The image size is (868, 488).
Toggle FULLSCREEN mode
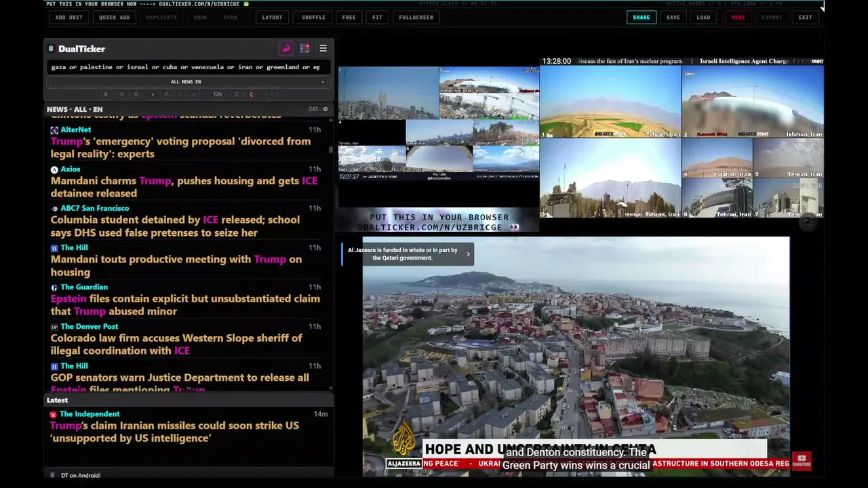[x=416, y=17]
